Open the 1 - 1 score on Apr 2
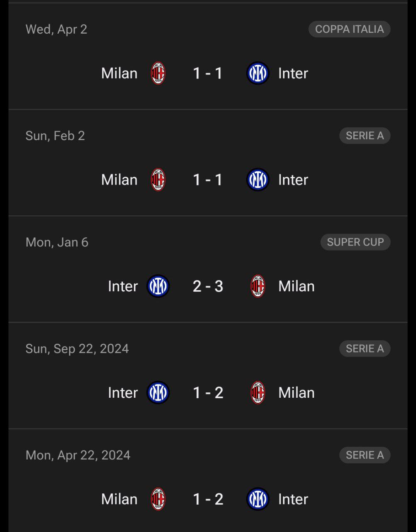This screenshot has height=532, width=416. click(208, 73)
